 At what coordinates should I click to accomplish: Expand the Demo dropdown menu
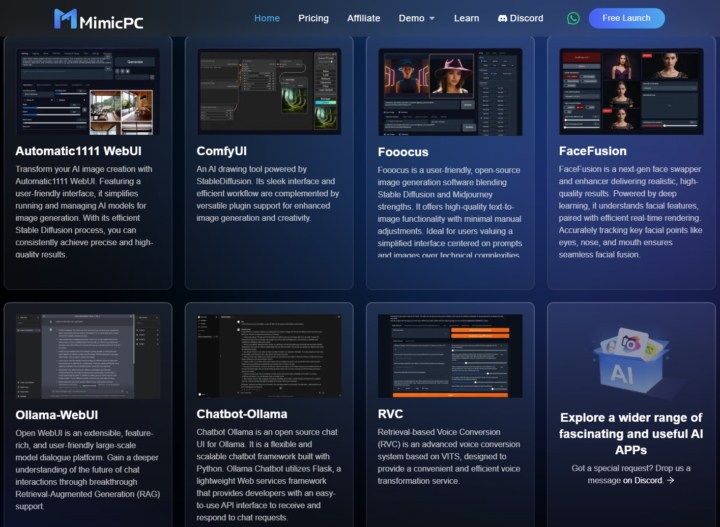(416, 18)
